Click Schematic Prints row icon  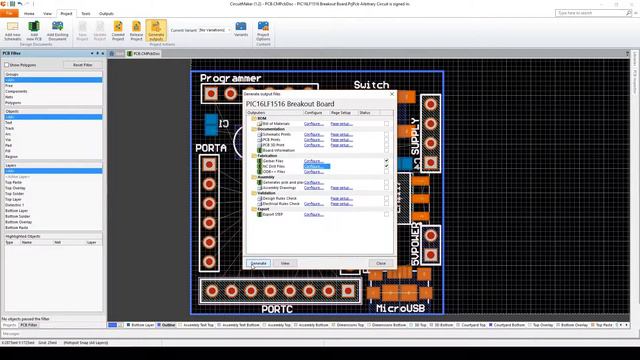pos(260,134)
